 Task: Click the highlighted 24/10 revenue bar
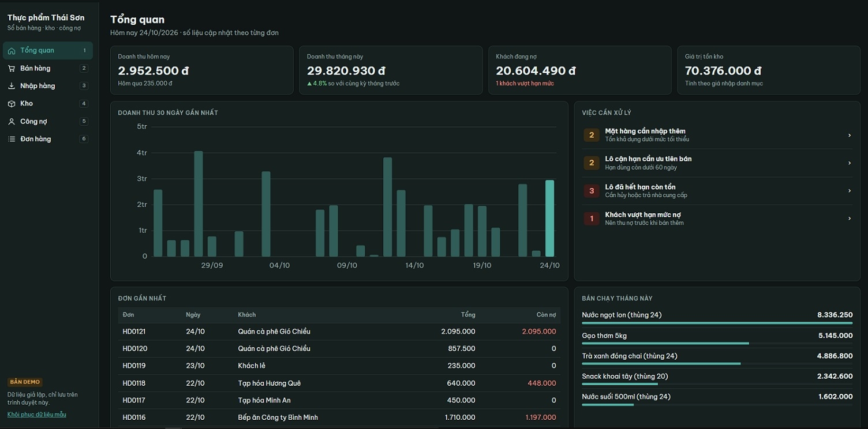click(x=549, y=219)
